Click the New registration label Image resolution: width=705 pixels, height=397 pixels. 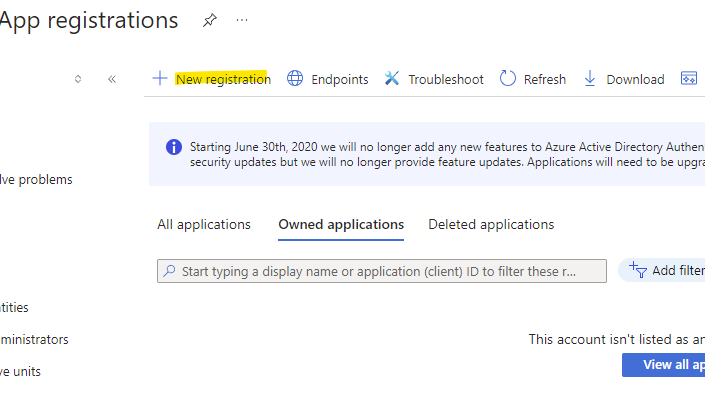pyautogui.click(x=223, y=79)
